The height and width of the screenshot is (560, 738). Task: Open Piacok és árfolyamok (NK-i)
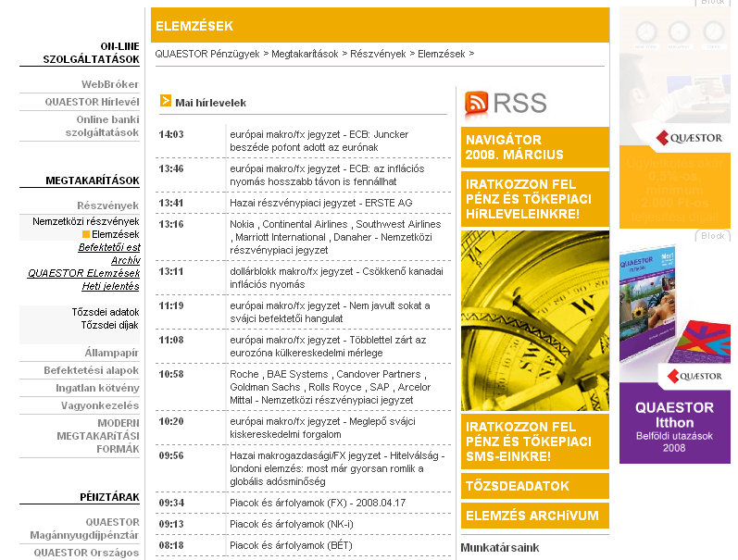(x=292, y=524)
